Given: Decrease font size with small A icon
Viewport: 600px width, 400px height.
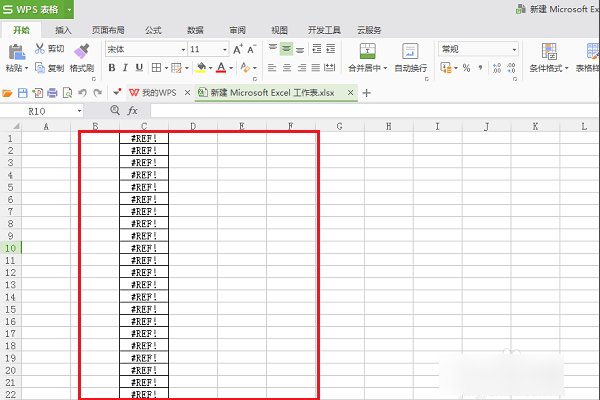Looking at the screenshot, I should pyautogui.click(x=251, y=49).
